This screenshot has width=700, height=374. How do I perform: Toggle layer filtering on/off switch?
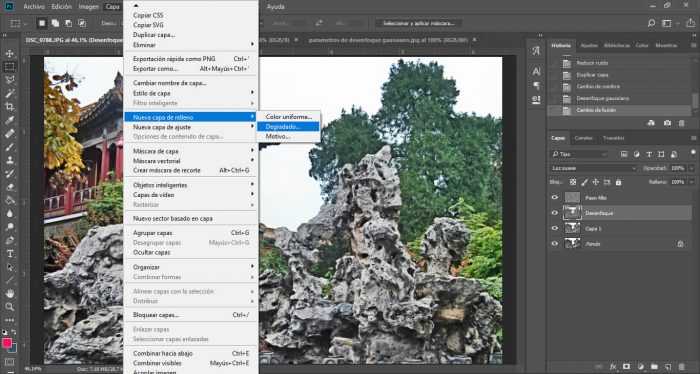pyautogui.click(x=693, y=153)
